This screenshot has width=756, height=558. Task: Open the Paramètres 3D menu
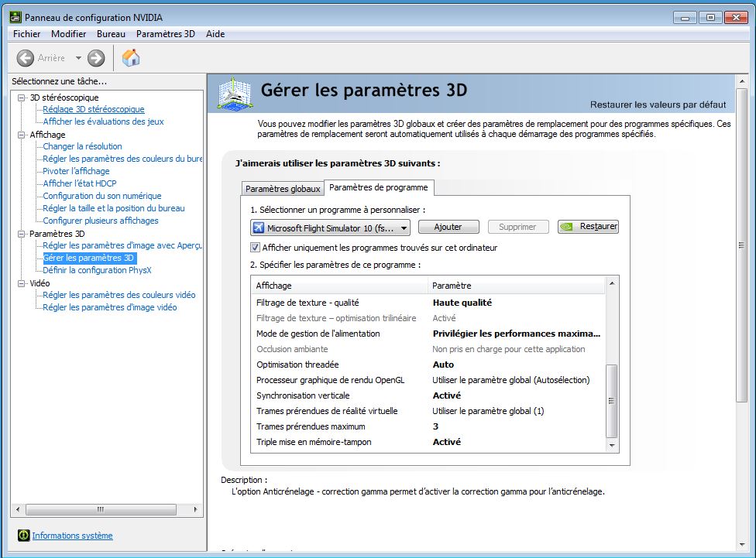click(x=166, y=34)
